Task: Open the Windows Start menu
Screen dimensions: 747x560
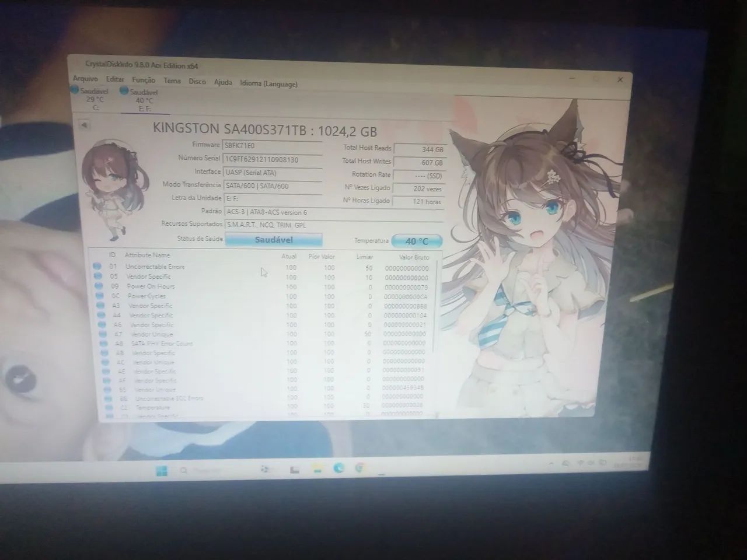Action: point(162,471)
